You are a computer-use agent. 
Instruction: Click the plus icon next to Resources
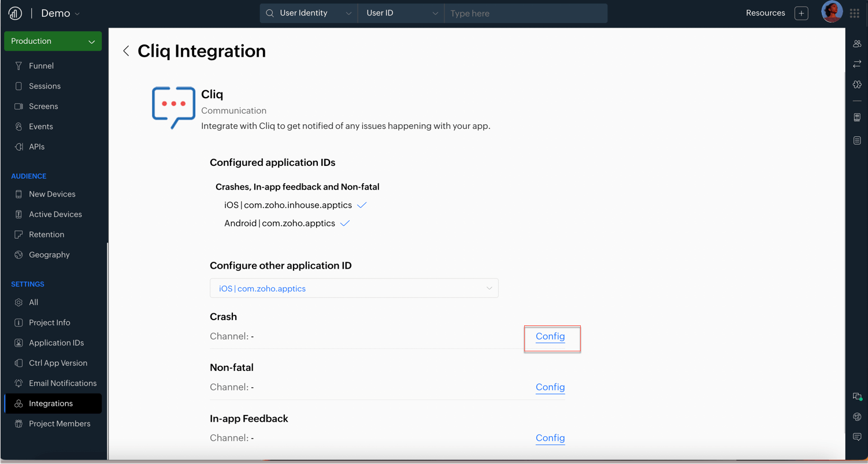pyautogui.click(x=801, y=13)
